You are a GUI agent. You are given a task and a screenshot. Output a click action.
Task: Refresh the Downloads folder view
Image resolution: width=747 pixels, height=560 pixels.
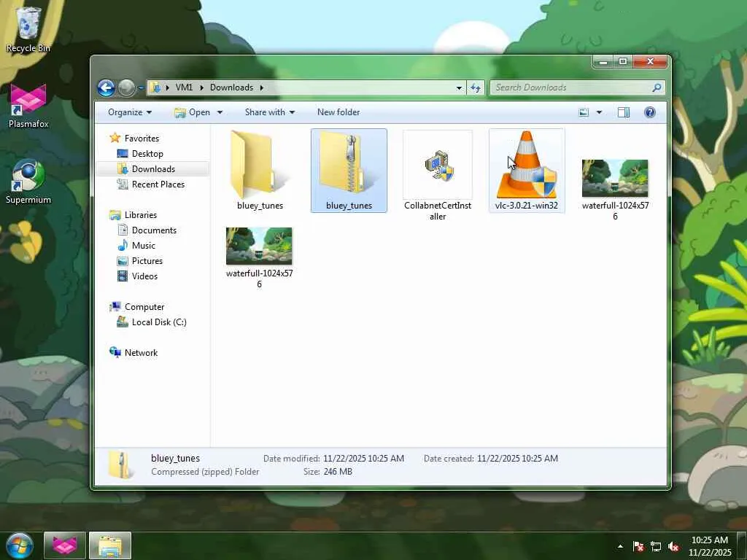coord(476,87)
